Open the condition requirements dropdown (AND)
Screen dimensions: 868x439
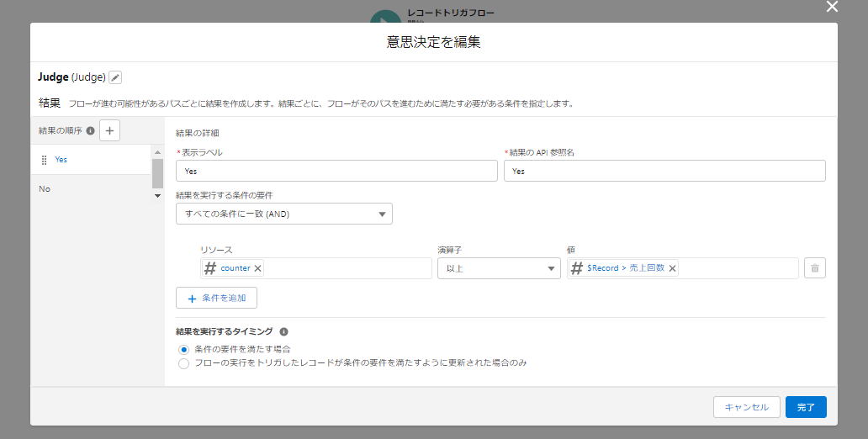(x=284, y=214)
